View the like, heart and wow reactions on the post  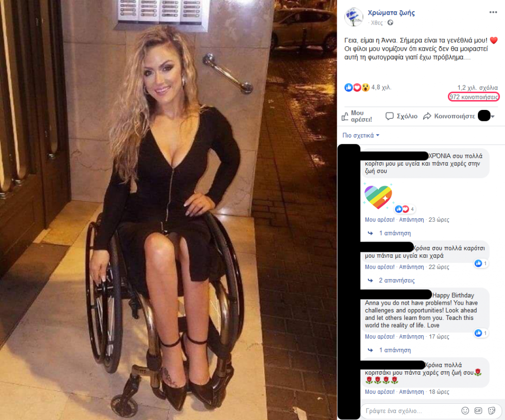357,87
